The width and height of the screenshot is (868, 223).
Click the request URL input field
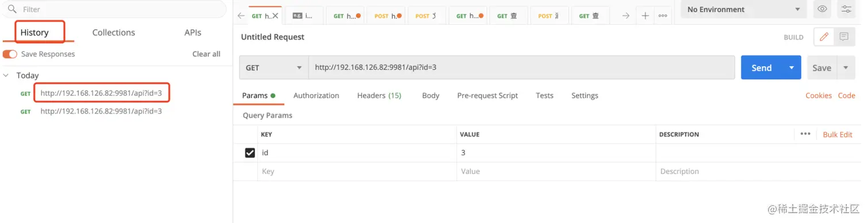(x=521, y=68)
